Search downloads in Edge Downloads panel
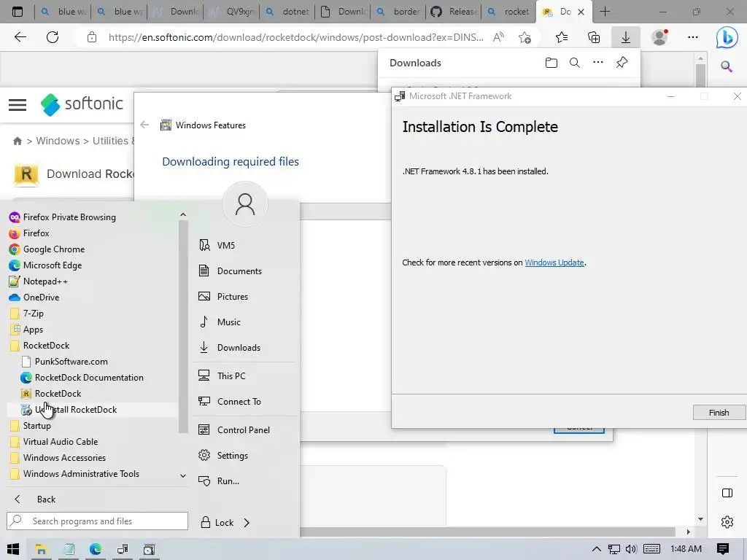The image size is (747, 560). point(575,63)
